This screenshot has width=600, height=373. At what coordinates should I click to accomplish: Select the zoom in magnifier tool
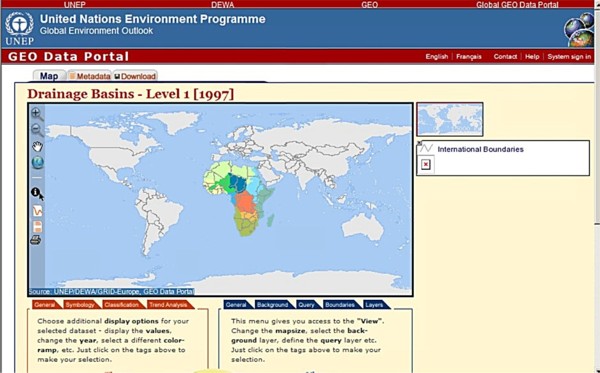pos(37,114)
